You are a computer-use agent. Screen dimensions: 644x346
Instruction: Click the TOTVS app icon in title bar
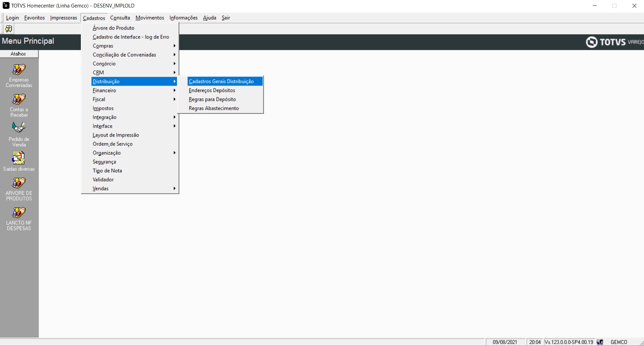pyautogui.click(x=6, y=5)
